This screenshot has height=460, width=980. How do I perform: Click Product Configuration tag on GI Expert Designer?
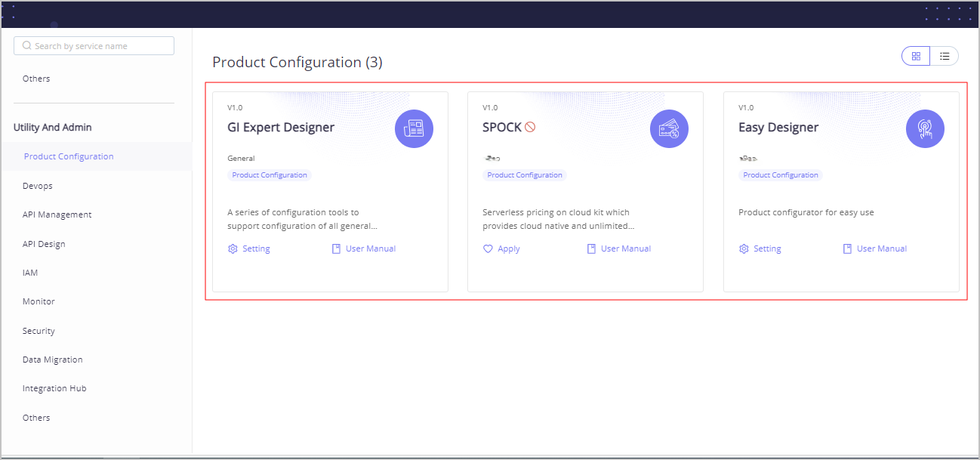(270, 175)
